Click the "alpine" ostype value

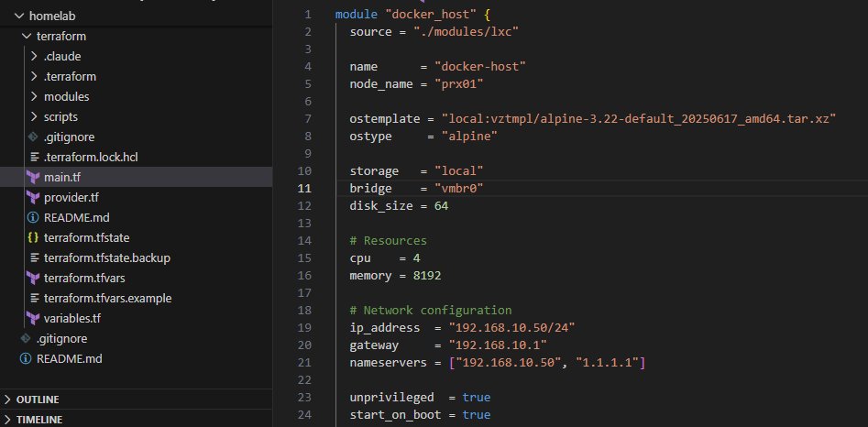coord(469,136)
